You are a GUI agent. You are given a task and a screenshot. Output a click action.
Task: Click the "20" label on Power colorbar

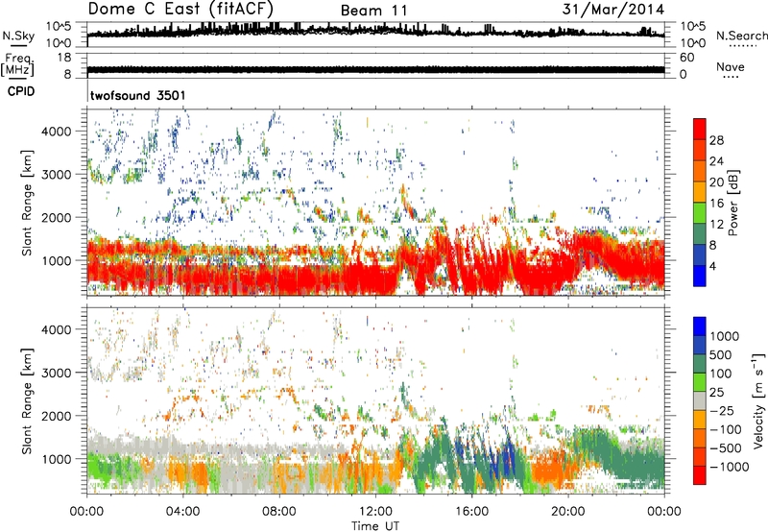pos(716,182)
